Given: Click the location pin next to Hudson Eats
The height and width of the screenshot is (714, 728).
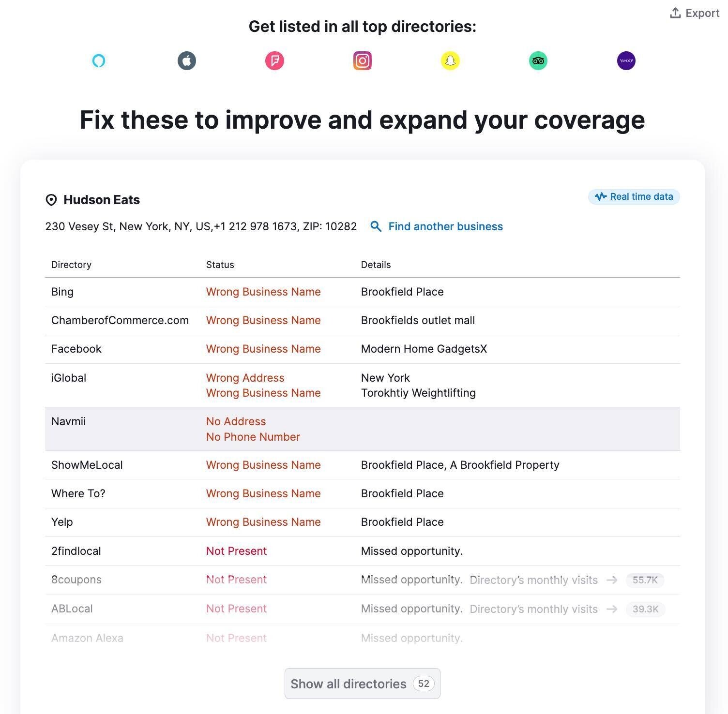Looking at the screenshot, I should (51, 200).
